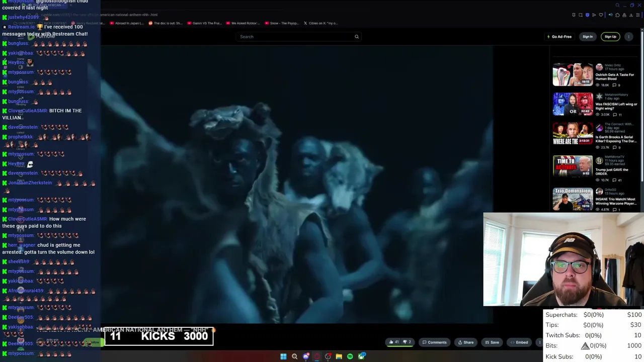The width and height of the screenshot is (644, 362).
Task: Click the thumbs-down dislike button
Action: point(407,342)
